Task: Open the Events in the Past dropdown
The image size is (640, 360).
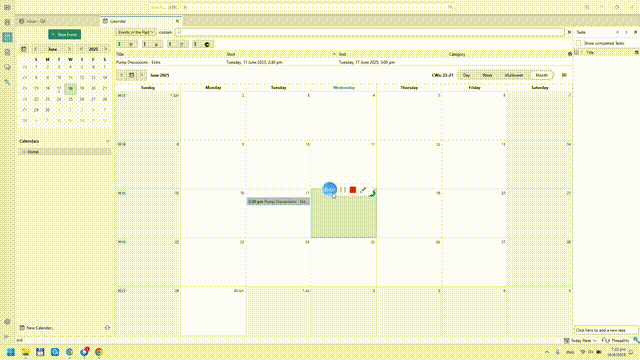Action: (136, 32)
